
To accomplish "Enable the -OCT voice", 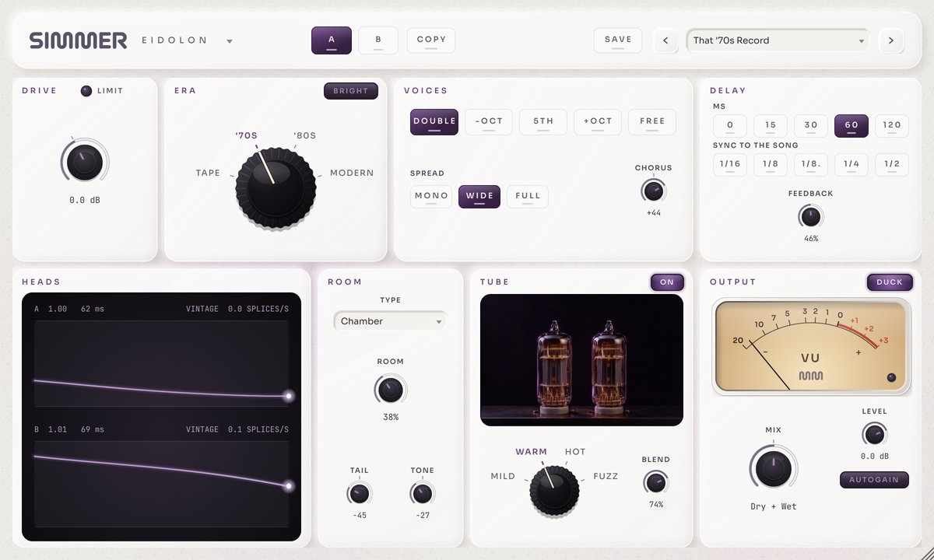I will [x=489, y=122].
